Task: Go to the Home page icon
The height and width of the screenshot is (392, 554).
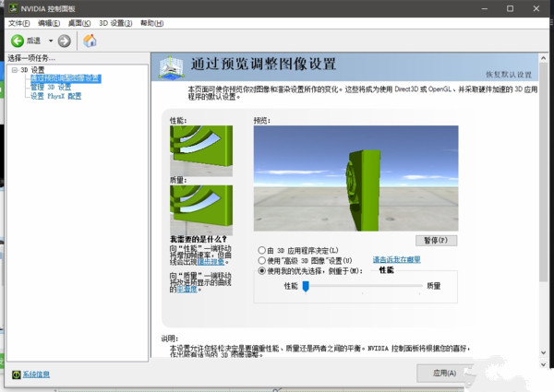Action: tap(90, 41)
